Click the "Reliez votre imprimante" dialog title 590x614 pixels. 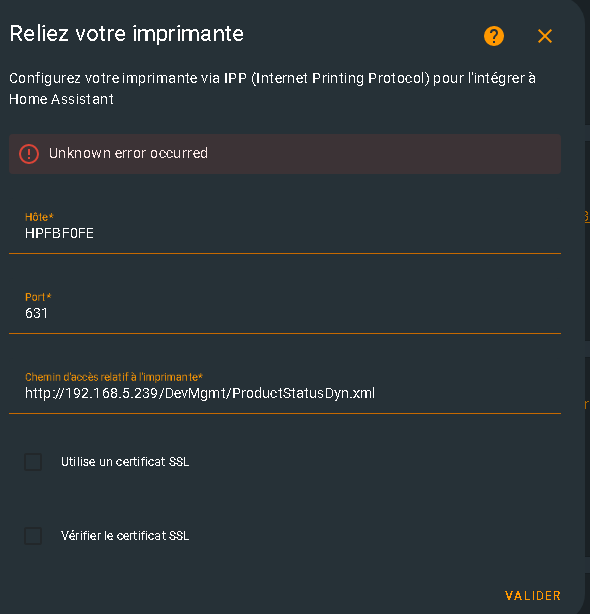(x=126, y=33)
